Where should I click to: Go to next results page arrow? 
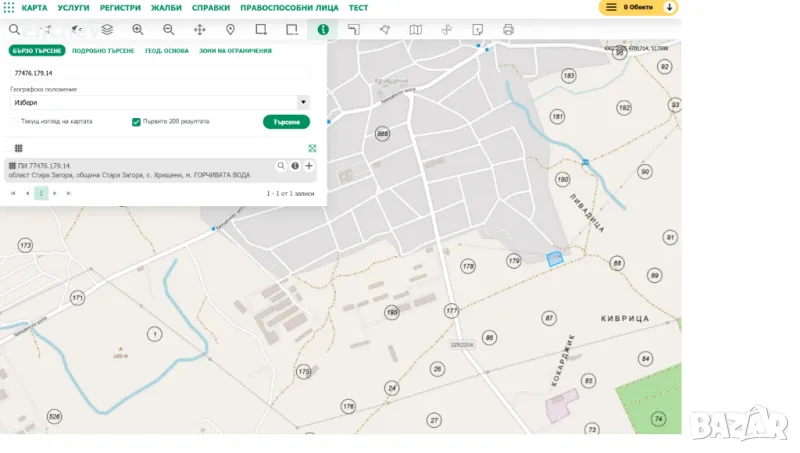56,193
